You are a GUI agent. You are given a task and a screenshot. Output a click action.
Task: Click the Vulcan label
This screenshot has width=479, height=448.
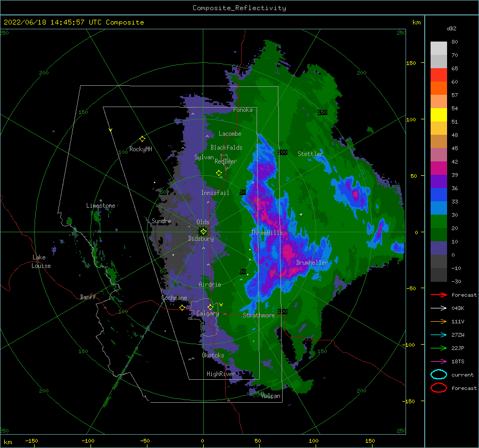(271, 396)
